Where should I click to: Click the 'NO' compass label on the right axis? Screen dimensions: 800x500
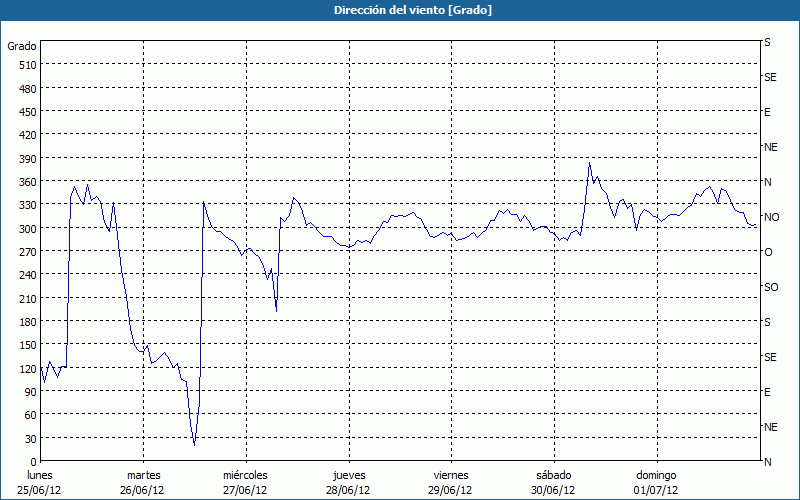pos(771,217)
